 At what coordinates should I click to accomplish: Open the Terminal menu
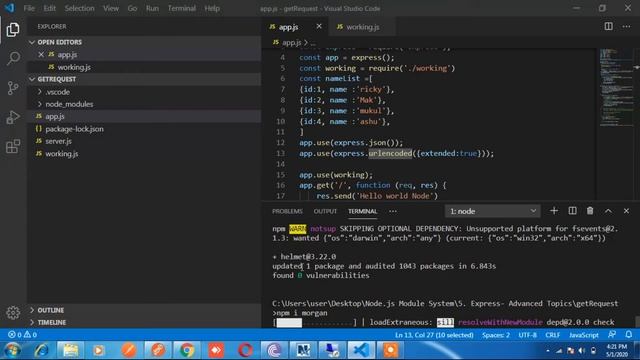[182, 8]
